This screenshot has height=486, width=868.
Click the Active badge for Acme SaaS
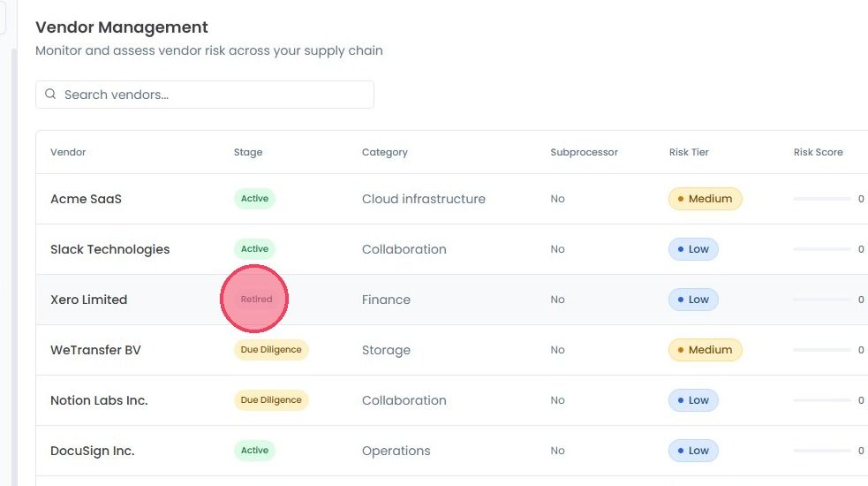[x=254, y=199]
